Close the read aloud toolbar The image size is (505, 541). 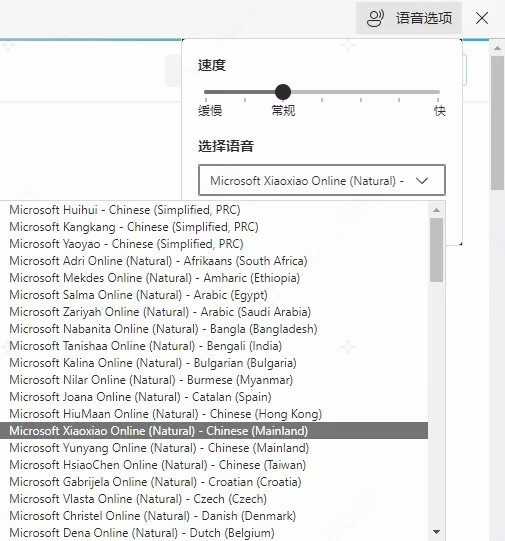tap(482, 18)
